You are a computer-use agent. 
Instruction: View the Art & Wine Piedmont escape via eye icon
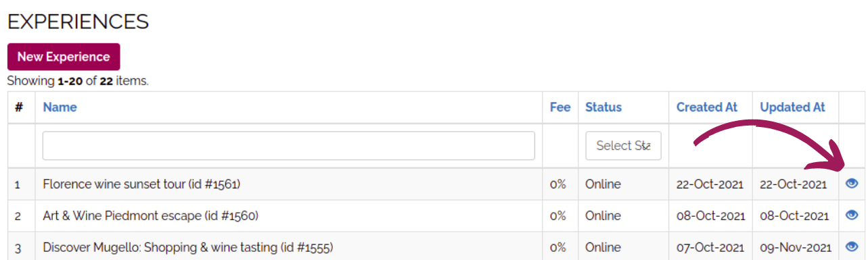852,215
